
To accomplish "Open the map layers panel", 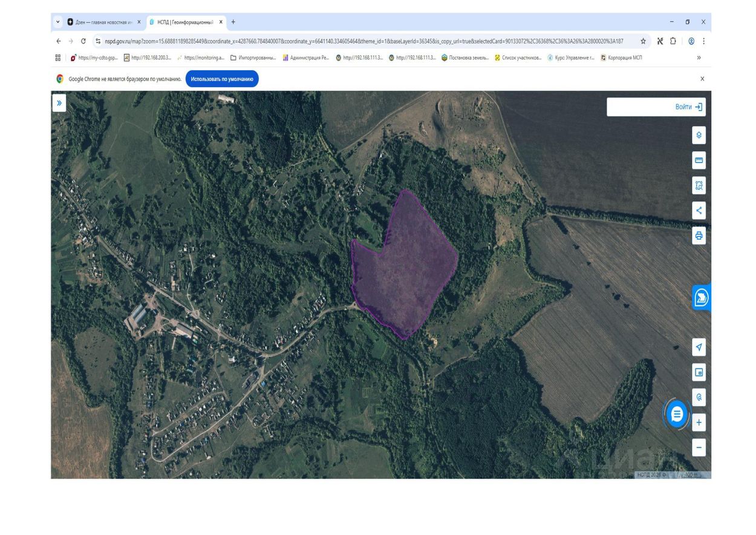I will [699, 136].
